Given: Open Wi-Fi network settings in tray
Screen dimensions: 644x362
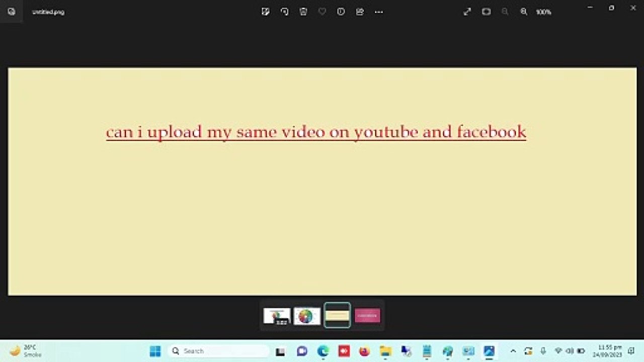Looking at the screenshot, I should pos(558,351).
